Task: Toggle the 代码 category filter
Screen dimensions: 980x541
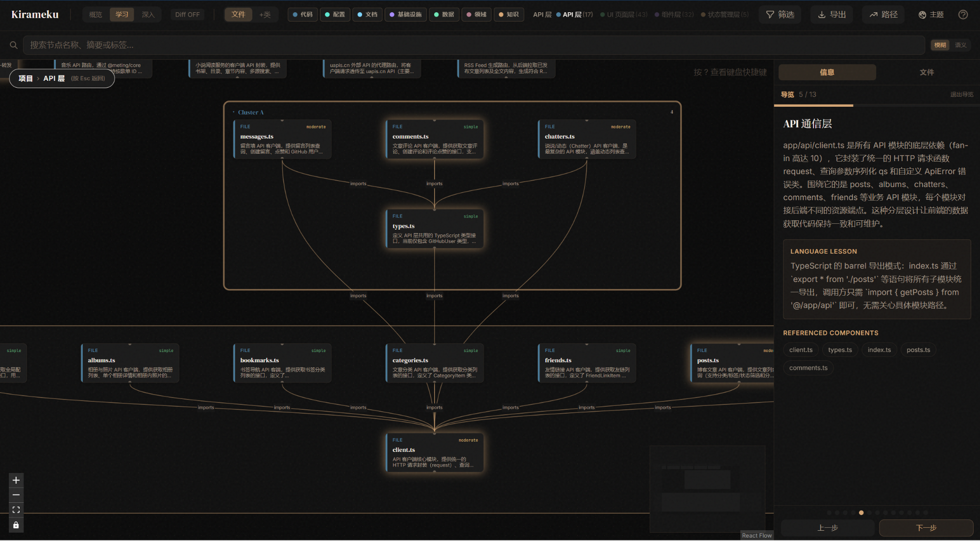Action: (x=303, y=15)
